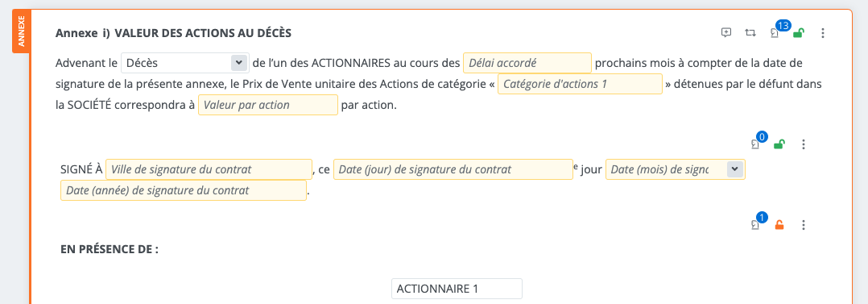Toggle orange lock above EN PRÉSENCE DE
Screen dimensions: 868x304
pos(779,225)
